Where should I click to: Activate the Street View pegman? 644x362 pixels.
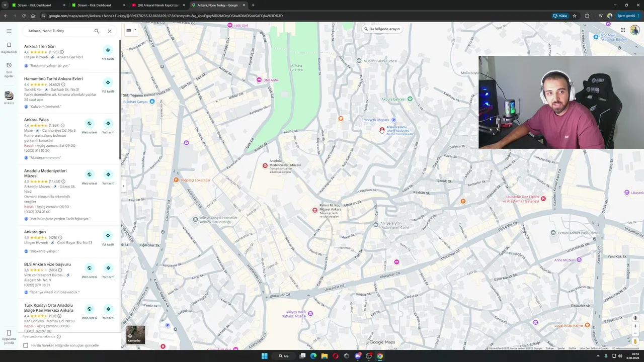pyautogui.click(x=635, y=341)
